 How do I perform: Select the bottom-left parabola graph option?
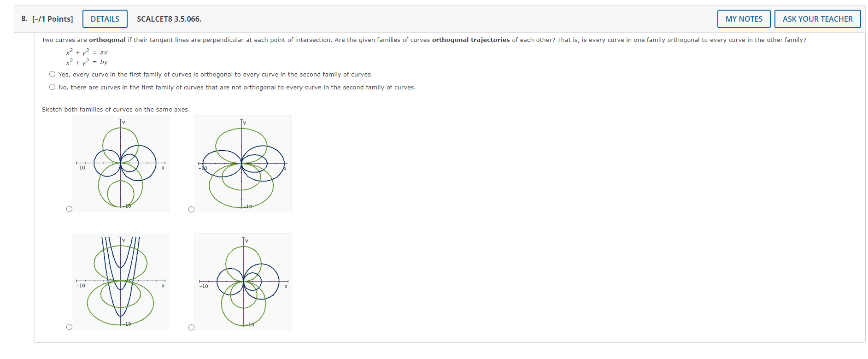[x=70, y=327]
